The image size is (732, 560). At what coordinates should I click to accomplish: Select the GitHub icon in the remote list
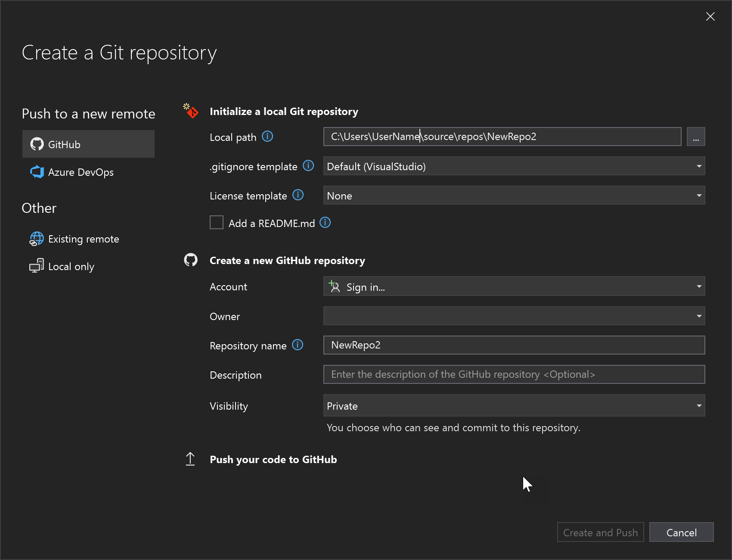coord(37,144)
